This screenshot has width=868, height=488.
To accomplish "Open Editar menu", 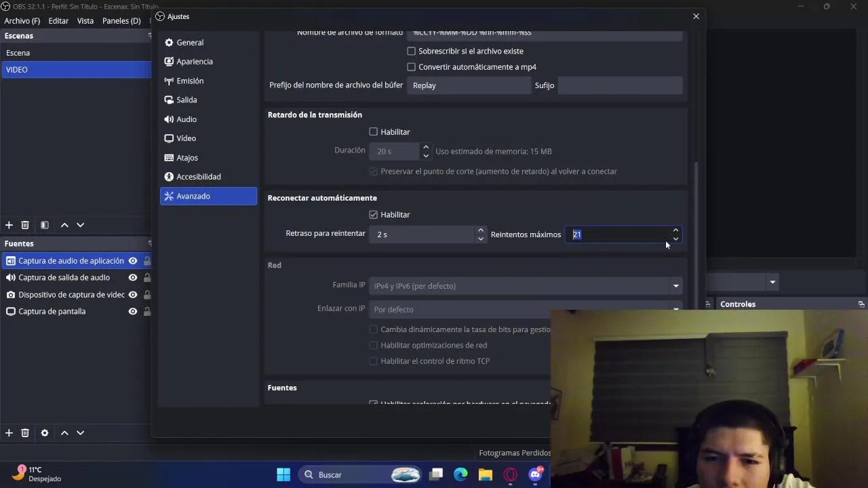I will point(58,21).
